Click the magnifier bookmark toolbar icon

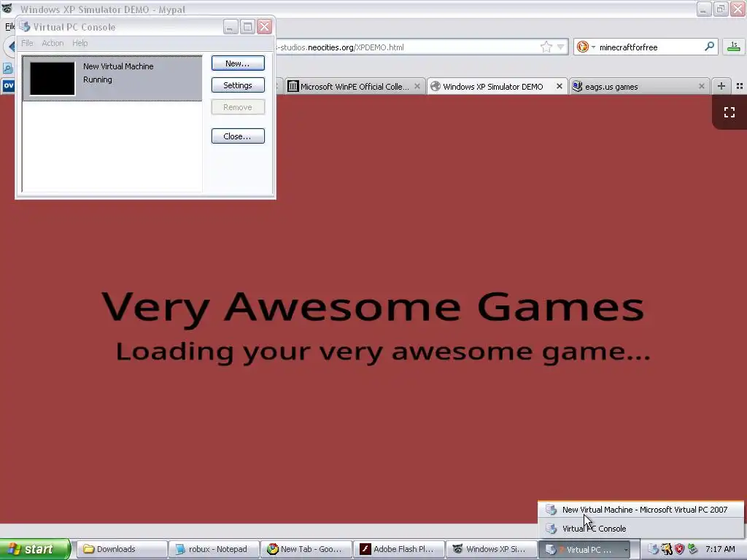tap(8, 69)
